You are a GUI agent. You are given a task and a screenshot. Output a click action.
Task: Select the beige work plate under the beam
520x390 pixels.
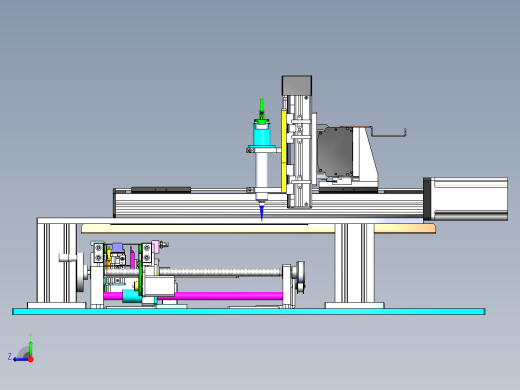(x=258, y=229)
